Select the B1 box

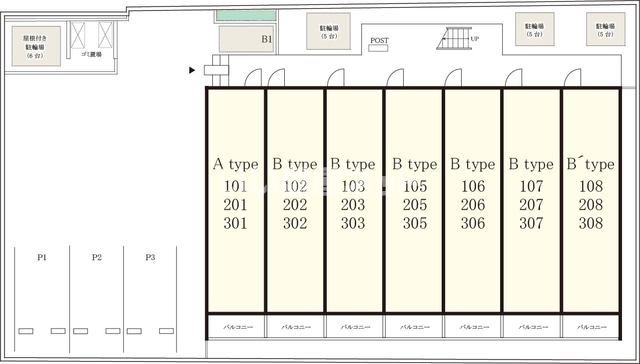click(247, 39)
